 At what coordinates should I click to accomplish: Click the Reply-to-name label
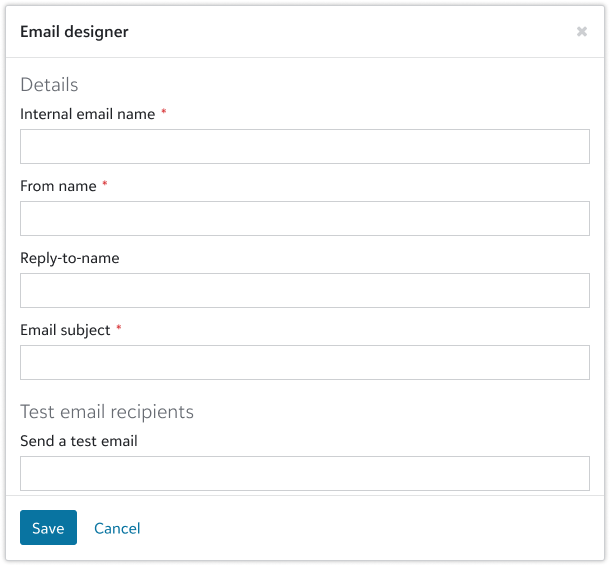coord(70,258)
